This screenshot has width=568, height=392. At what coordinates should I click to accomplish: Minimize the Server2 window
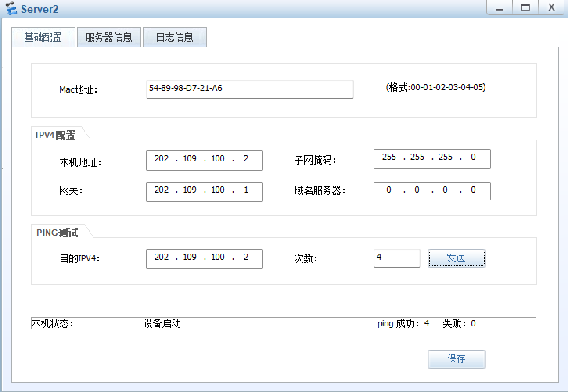pyautogui.click(x=500, y=8)
